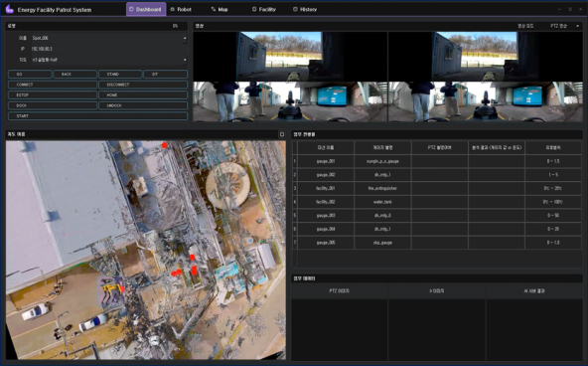The image size is (588, 366).
Task: Click the PTZ image column header in data panel
Action: click(x=340, y=291)
